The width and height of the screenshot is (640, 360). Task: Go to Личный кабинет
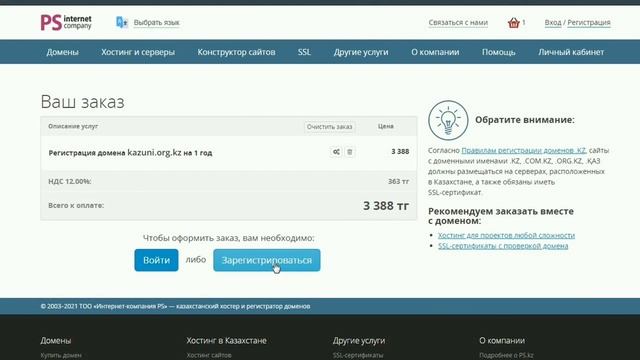571,52
